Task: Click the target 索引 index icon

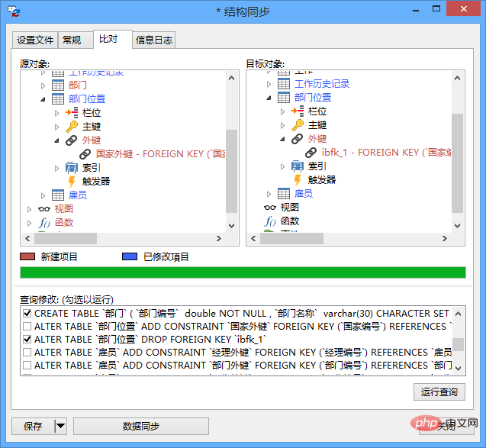Action: 298,166
